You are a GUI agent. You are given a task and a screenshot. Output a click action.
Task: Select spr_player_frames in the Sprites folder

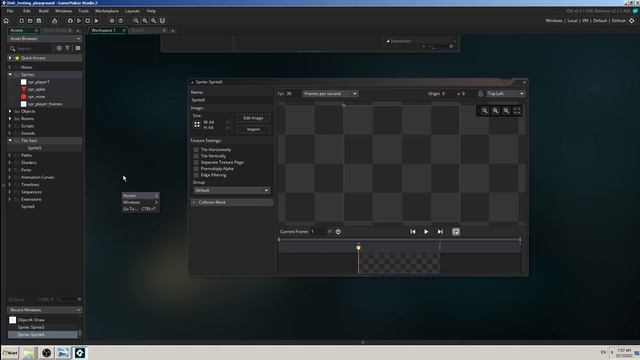point(45,104)
